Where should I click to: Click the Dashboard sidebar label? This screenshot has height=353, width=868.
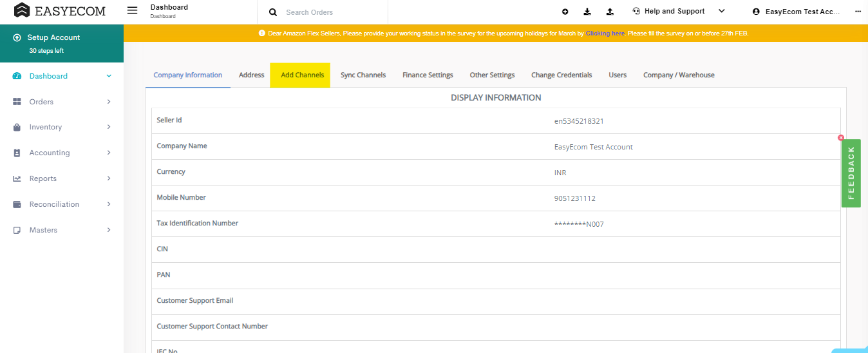(48, 76)
